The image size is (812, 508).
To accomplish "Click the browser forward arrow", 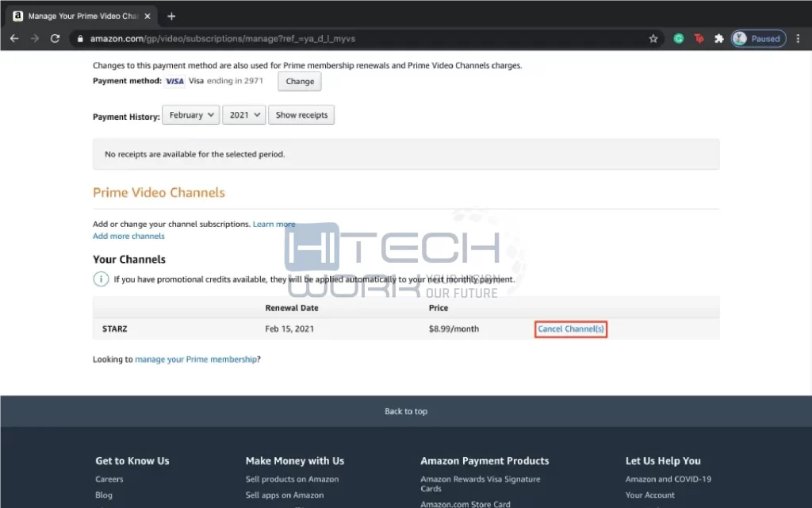I will 35,38.
